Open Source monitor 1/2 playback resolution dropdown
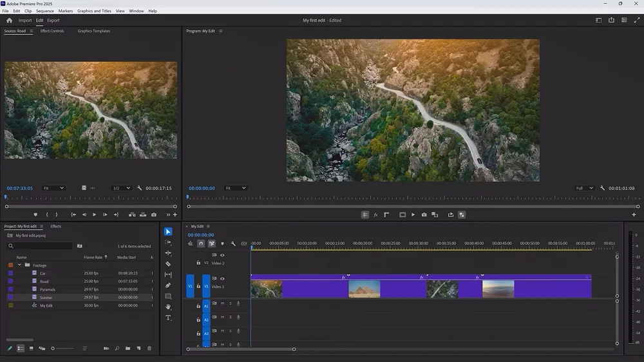The width and height of the screenshot is (644, 362). 122,188
